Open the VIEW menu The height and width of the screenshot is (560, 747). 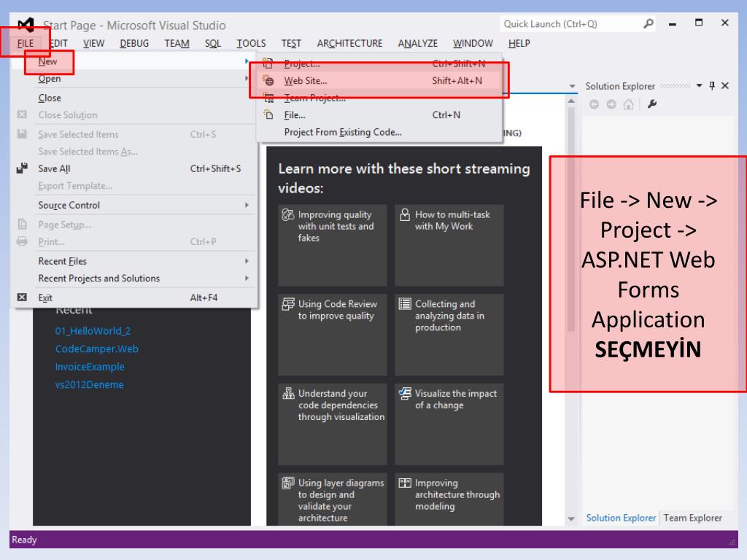pos(93,43)
